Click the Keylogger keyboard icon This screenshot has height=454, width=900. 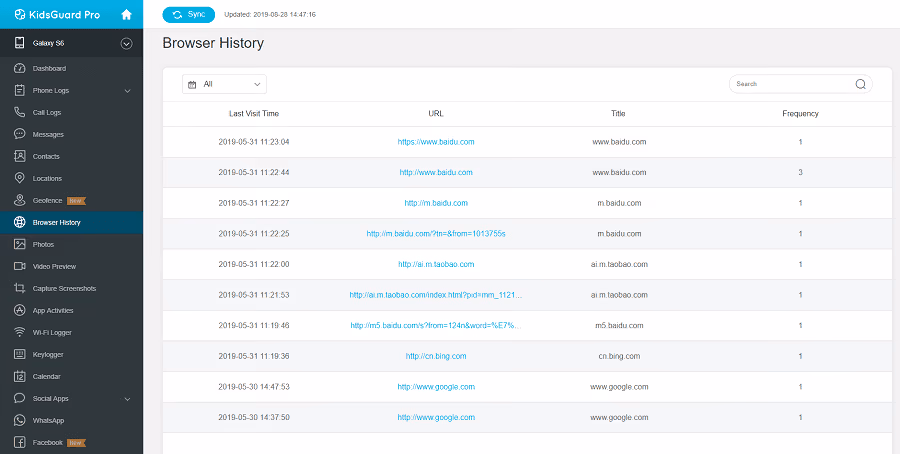click(x=20, y=354)
